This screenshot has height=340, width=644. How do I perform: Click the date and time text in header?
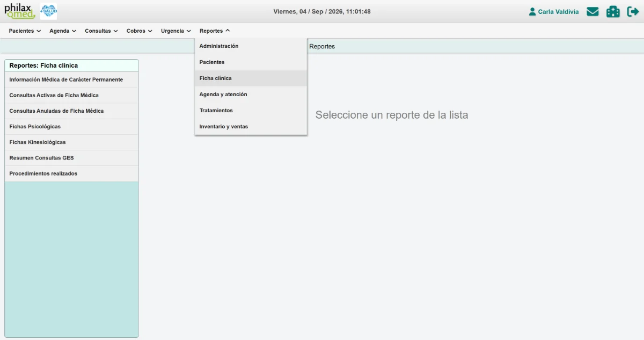(322, 11)
